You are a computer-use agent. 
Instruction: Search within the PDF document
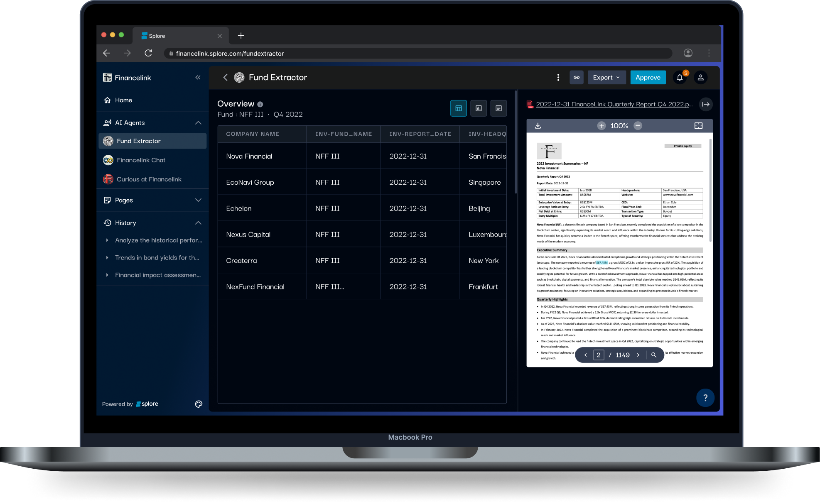coord(654,355)
